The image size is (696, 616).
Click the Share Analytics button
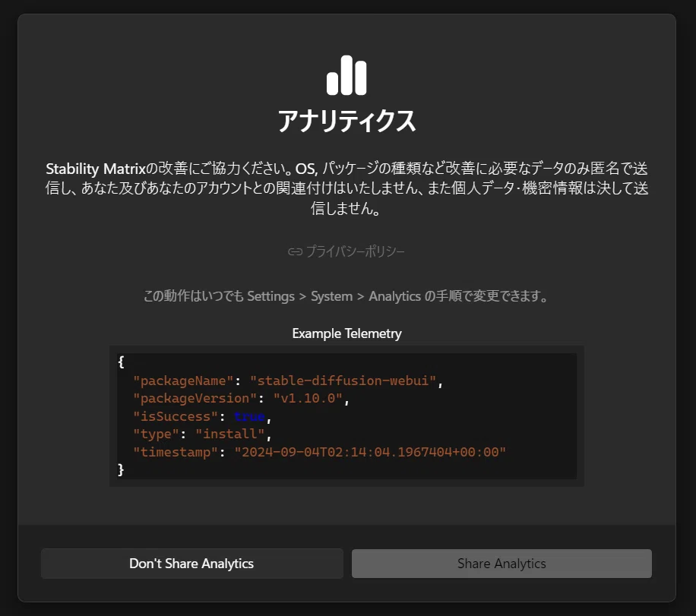click(501, 563)
